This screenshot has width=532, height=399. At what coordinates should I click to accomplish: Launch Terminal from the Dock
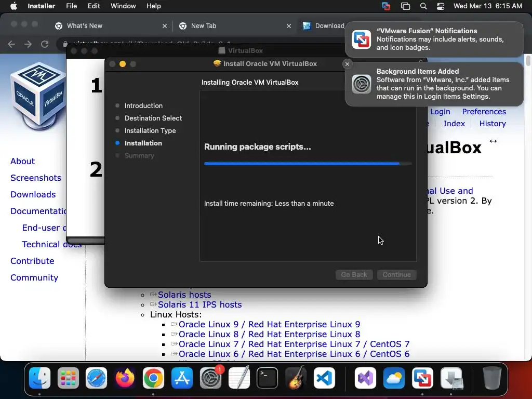(268, 378)
